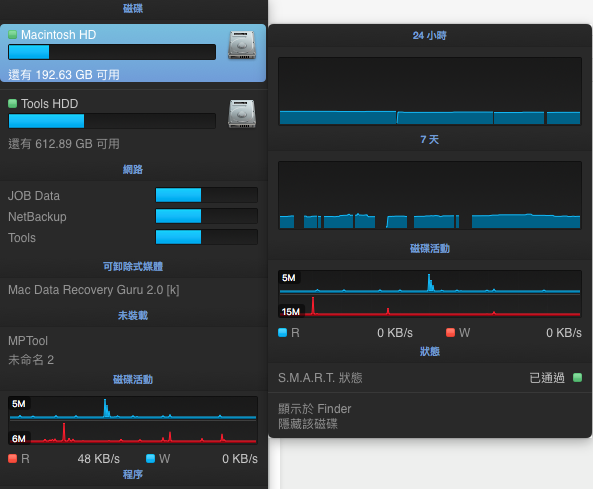This screenshot has height=489, width=593.
Task: Click the disk activity graph in left panel
Action: (x=133, y=420)
